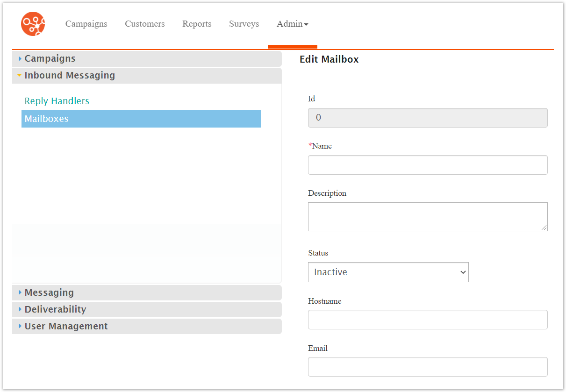This screenshot has width=566, height=392.
Task: Open the Admin dropdown menu
Action: coord(292,24)
